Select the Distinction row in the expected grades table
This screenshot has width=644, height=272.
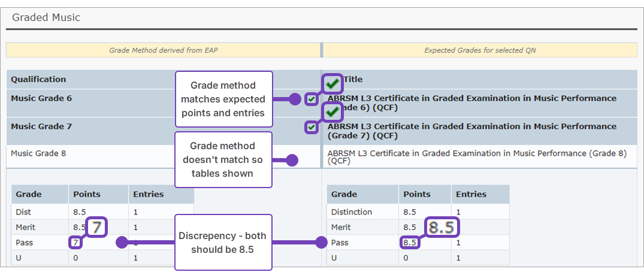352,212
